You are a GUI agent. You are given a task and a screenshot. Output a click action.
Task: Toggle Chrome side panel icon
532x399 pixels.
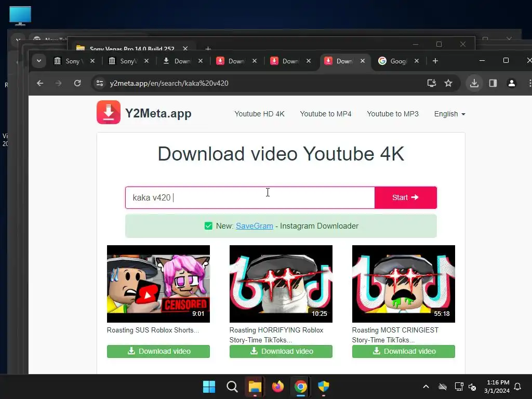click(493, 83)
